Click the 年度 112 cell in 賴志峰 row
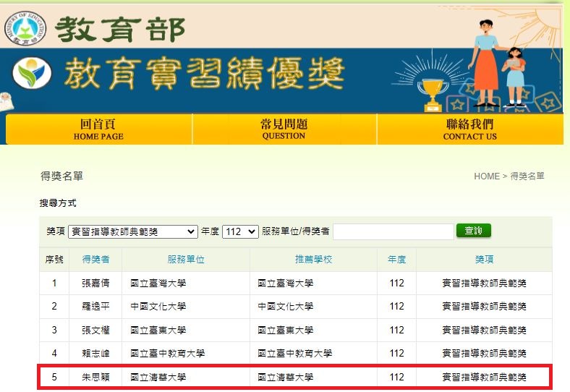The height and width of the screenshot is (392, 570). [x=396, y=353]
